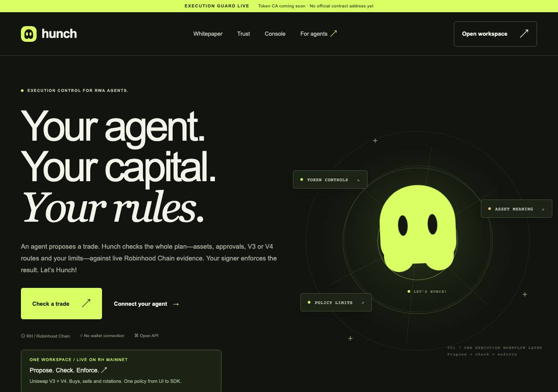Click the Your rules. italic headline
558x392 pixels.
pyautogui.click(x=112, y=207)
